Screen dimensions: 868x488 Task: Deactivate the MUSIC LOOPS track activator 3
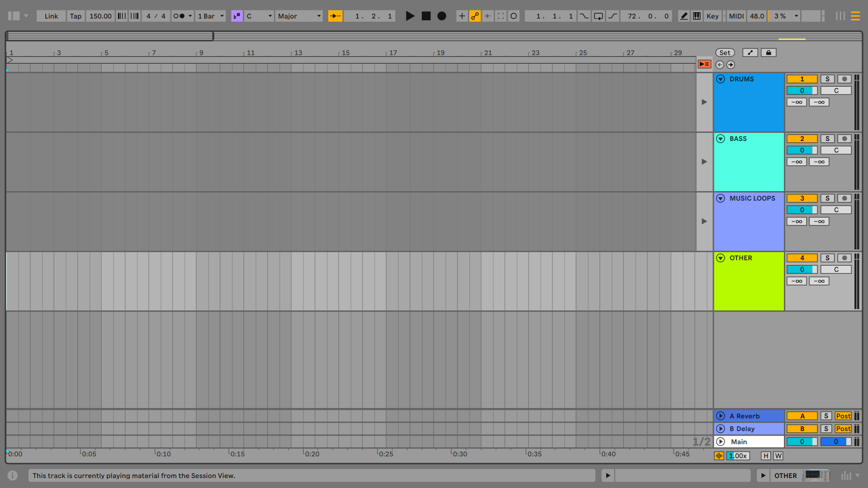click(802, 198)
